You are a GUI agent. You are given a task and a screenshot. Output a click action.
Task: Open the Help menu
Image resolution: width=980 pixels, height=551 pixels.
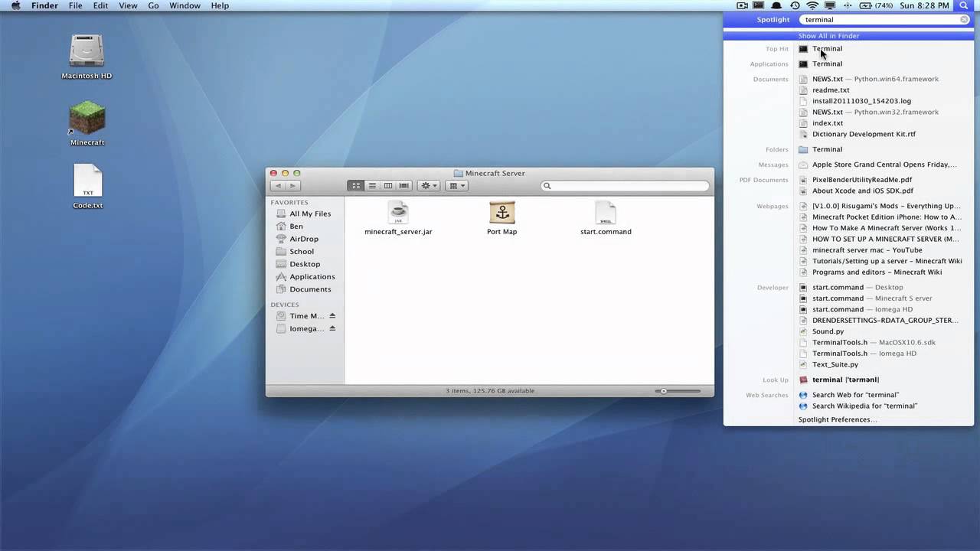click(220, 5)
